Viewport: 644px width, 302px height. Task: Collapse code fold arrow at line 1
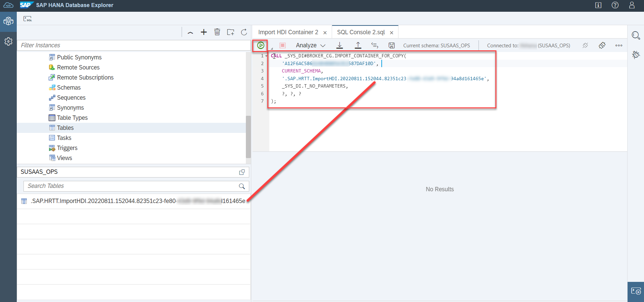(266, 56)
